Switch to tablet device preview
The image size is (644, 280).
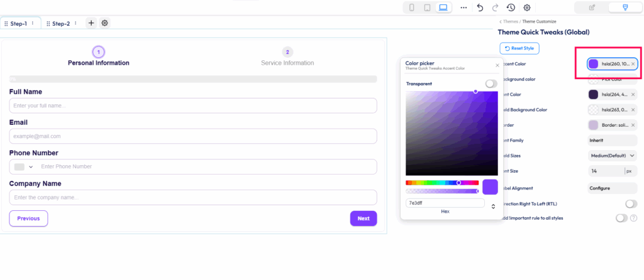point(428,8)
